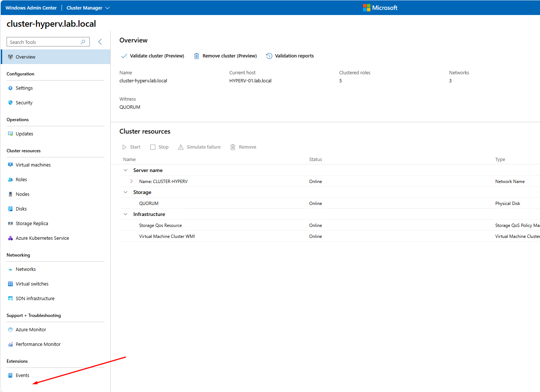Click the Remove trash icon in resources toolbar
This screenshot has height=392, width=540.
coord(233,147)
